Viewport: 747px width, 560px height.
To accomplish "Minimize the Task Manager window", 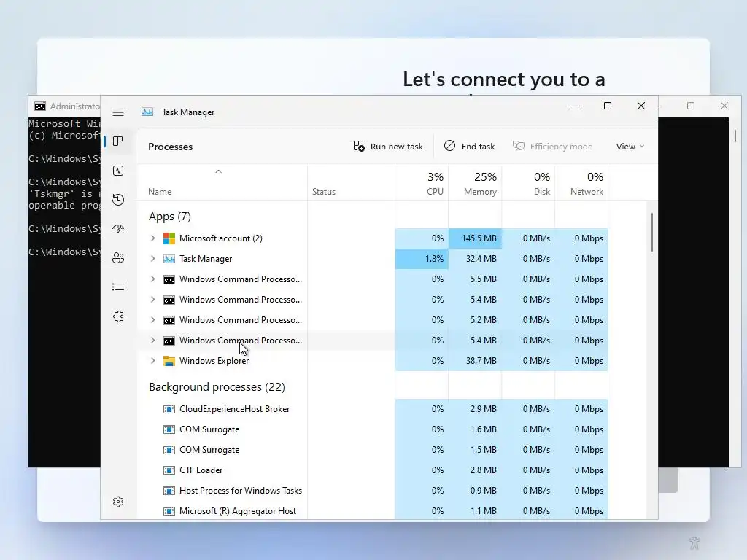I will [575, 106].
